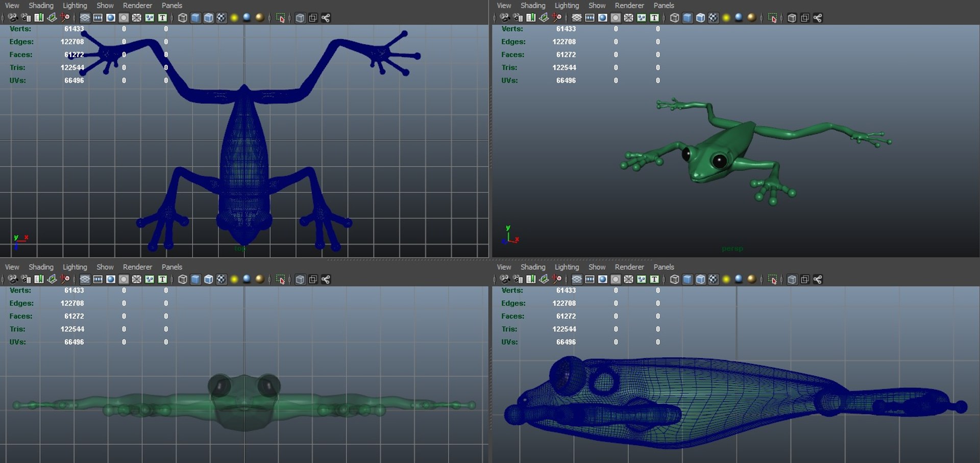Enable Textured checker icon in persp panel
The height and width of the screenshot is (463, 980).
click(714, 18)
